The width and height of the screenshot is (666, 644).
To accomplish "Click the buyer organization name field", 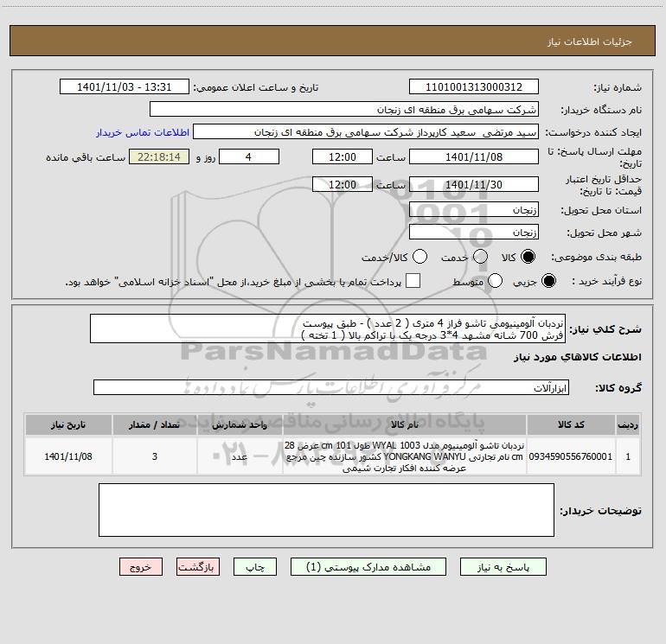I will click(344, 109).
